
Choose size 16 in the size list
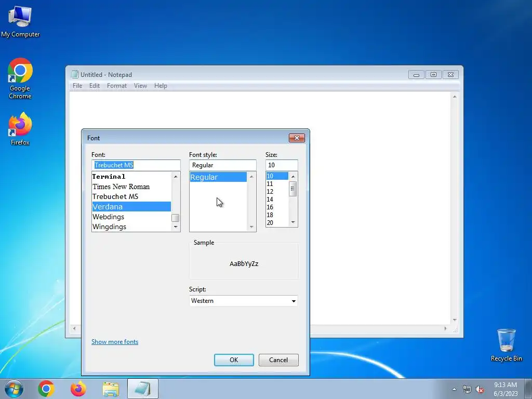click(x=277, y=207)
